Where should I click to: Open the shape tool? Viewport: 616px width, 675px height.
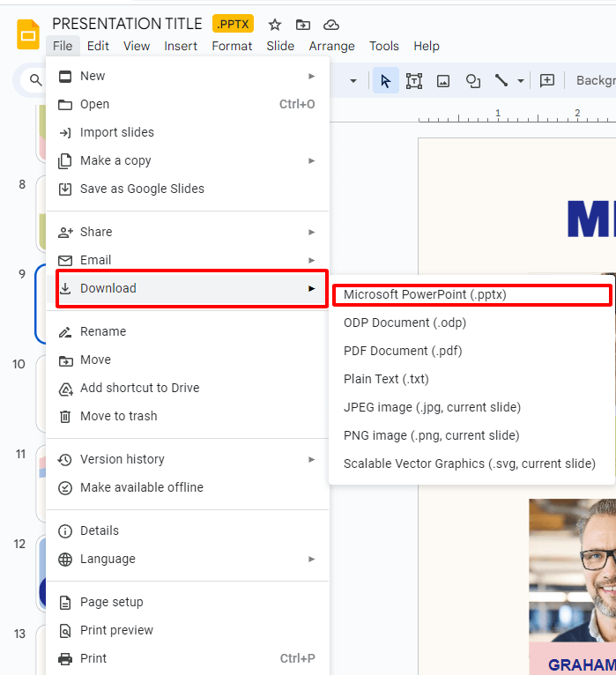(473, 80)
